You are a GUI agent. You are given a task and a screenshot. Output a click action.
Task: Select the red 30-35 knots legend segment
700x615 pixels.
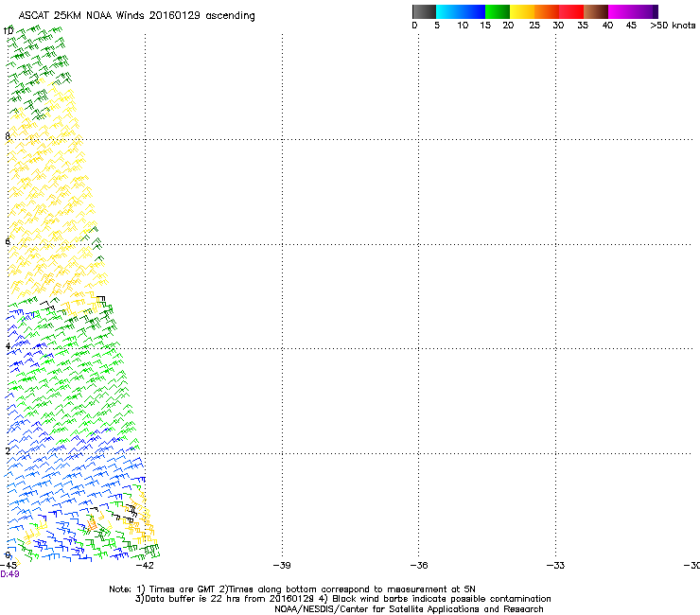point(571,11)
